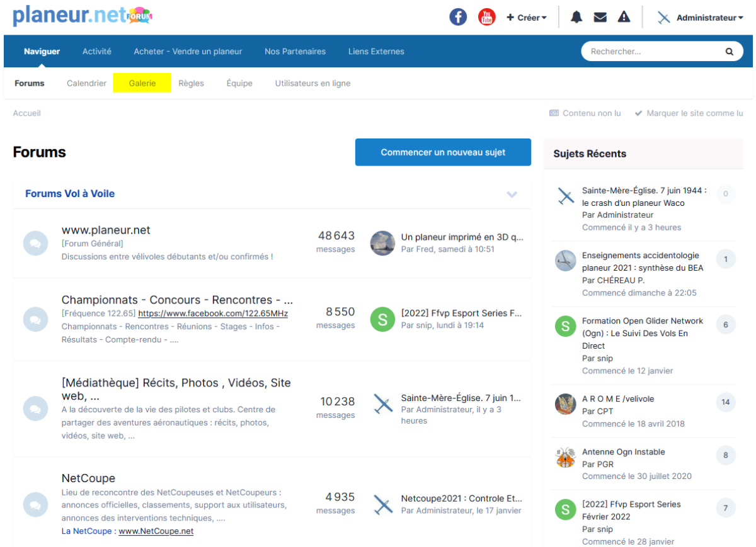
Task: Open the notifications bell
Action: (576, 17)
